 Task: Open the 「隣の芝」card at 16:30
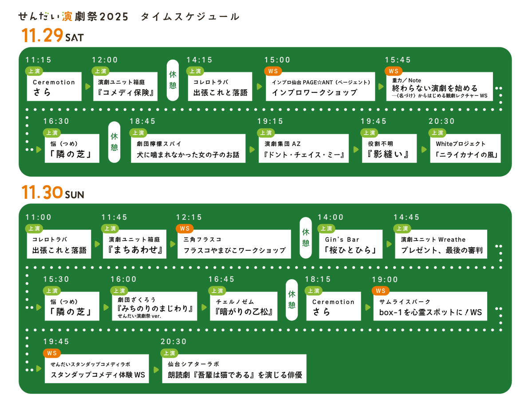pyautogui.click(x=72, y=148)
